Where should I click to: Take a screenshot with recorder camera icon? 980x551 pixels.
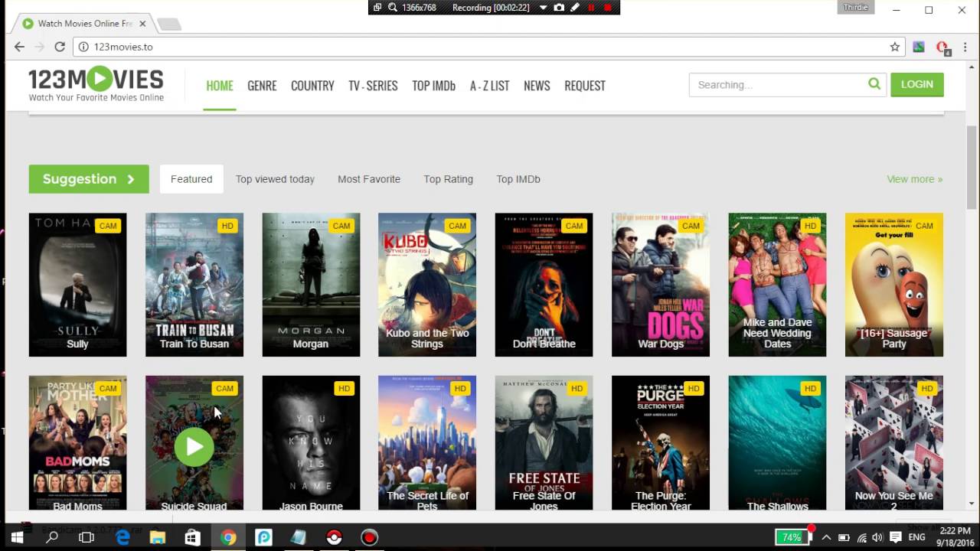click(x=559, y=8)
